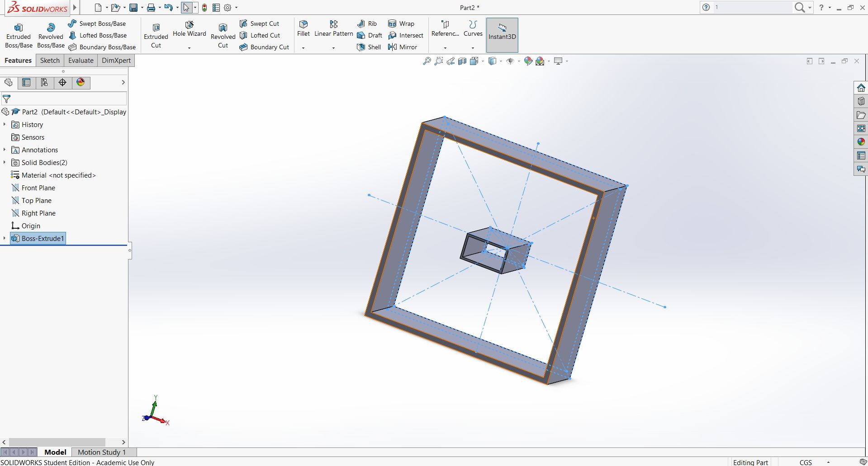Click Boundary Boss/Base
This screenshot has height=466, width=868.
102,47
